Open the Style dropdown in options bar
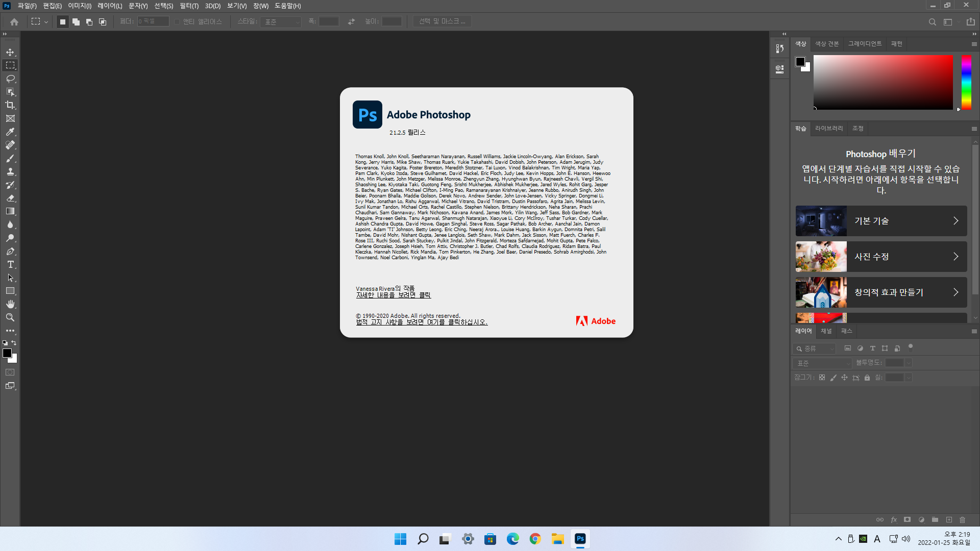Viewport: 980px width, 551px height. [281, 21]
